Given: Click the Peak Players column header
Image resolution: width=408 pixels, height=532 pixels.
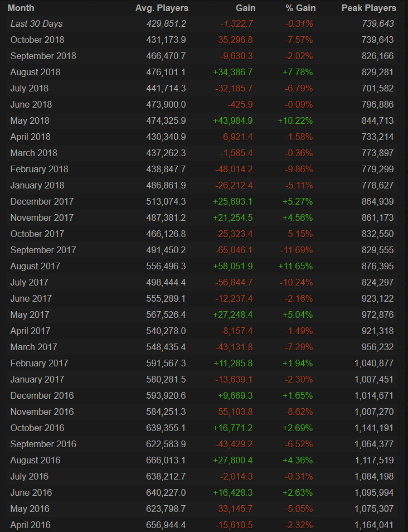Looking at the screenshot, I should click(368, 8).
